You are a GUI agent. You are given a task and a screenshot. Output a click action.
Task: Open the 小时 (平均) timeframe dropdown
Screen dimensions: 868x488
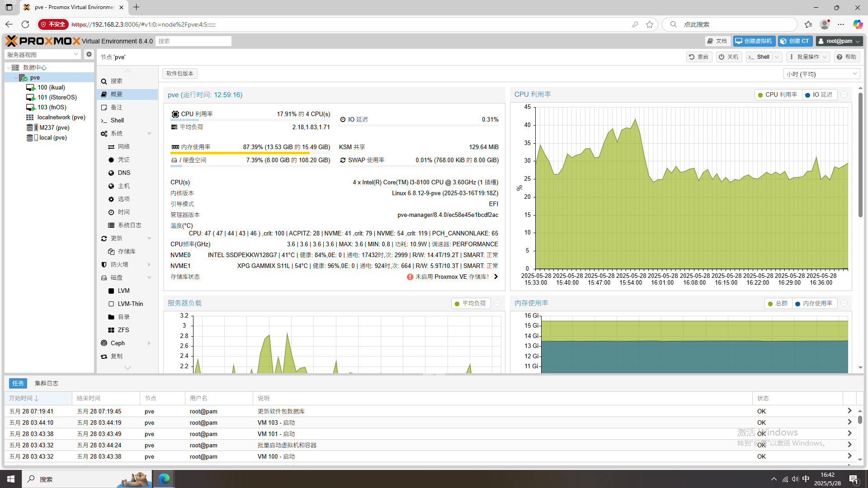(821, 74)
